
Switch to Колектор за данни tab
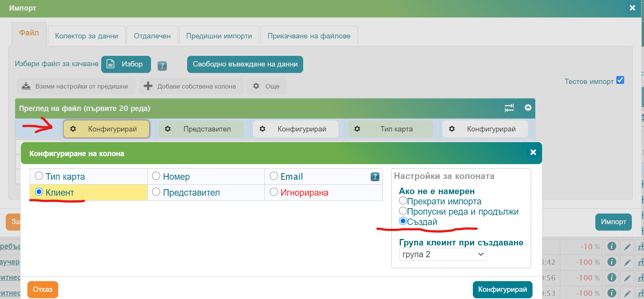pos(87,36)
